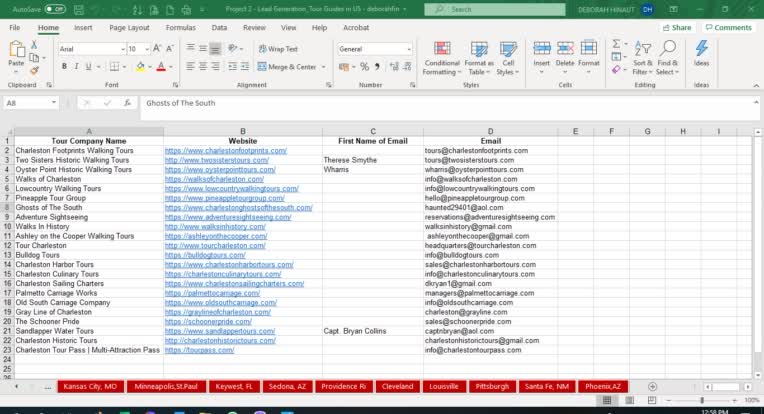
Task: Click the Insert cells icon
Action: pyautogui.click(x=541, y=48)
